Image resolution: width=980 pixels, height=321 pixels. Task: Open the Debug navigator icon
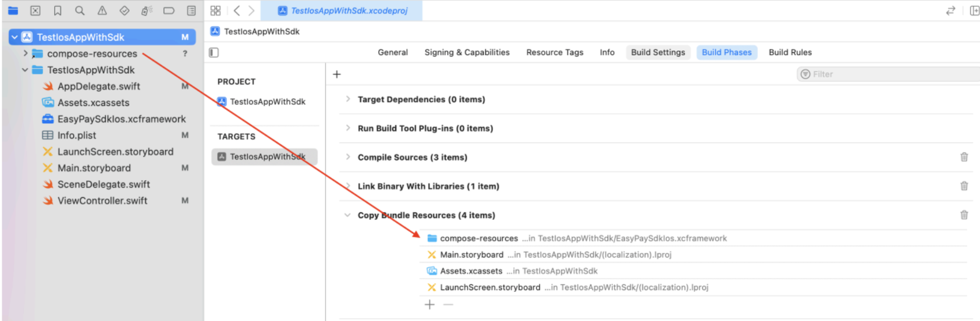[x=147, y=10]
